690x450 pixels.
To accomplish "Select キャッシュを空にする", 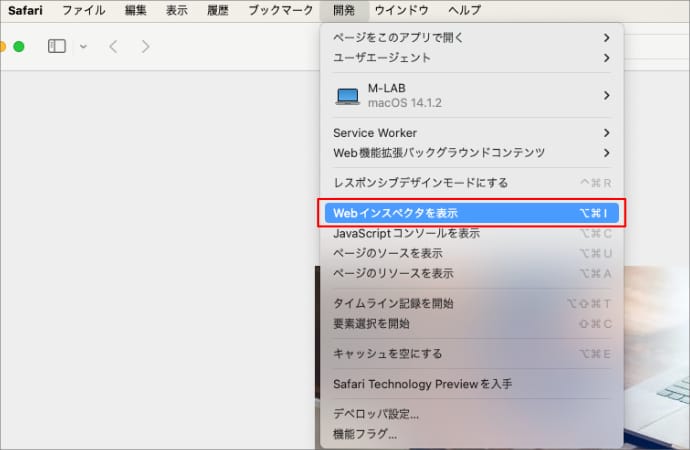I will tap(387, 354).
